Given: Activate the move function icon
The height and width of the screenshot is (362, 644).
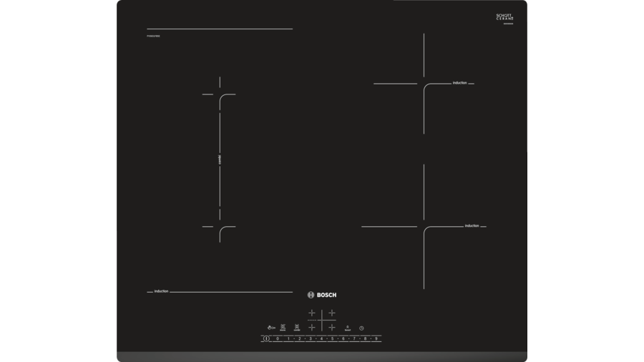Looking at the screenshot, I should [x=283, y=327].
